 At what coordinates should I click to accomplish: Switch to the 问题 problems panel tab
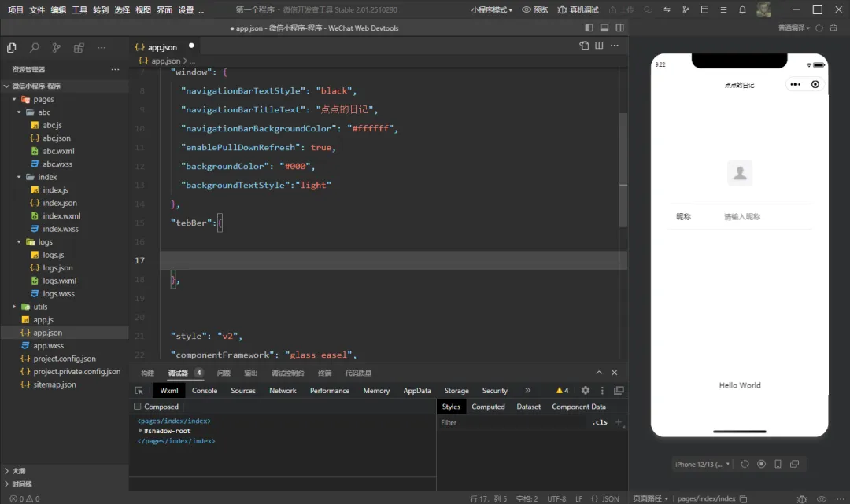point(224,373)
